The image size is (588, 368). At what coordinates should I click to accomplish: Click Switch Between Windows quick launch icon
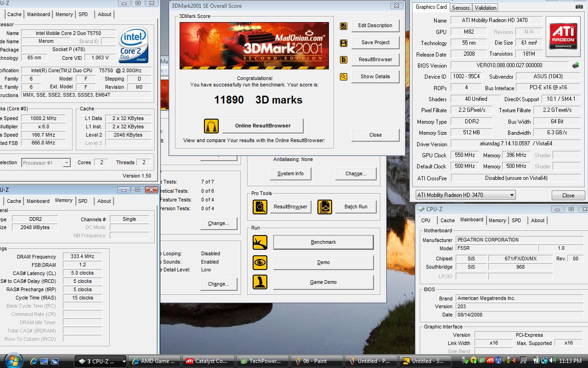[55, 361]
